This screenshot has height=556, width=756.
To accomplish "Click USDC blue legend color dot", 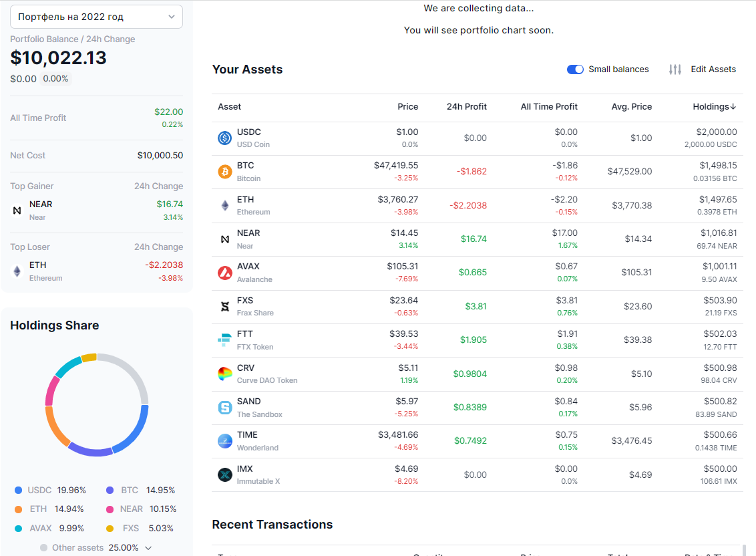I will click(x=18, y=491).
